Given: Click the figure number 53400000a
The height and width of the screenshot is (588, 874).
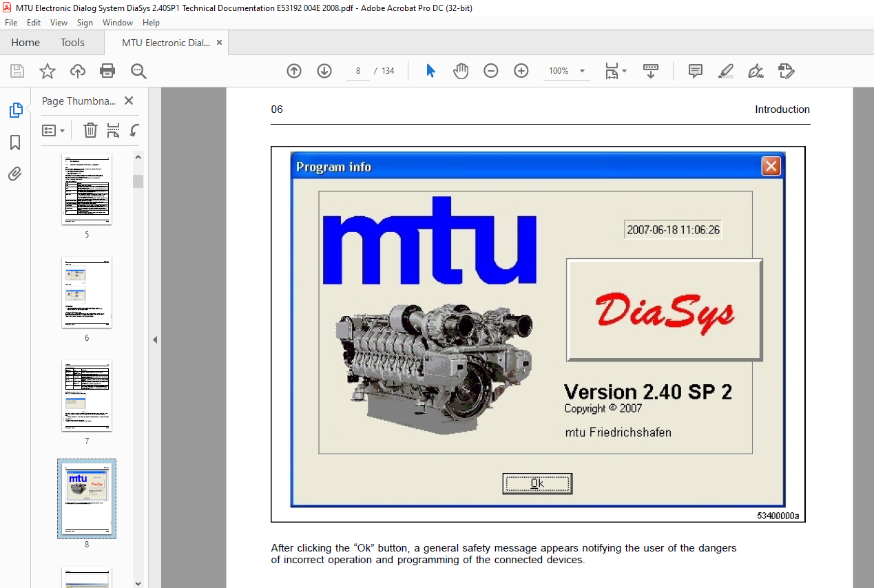Looking at the screenshot, I should tap(778, 516).
